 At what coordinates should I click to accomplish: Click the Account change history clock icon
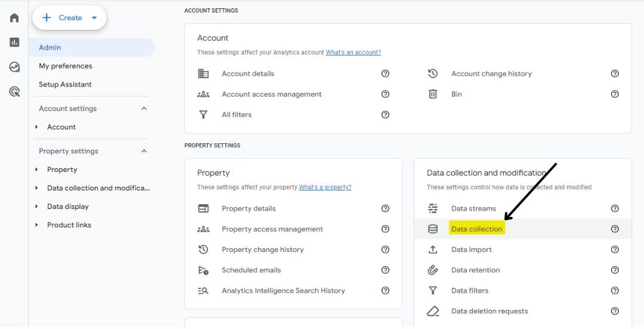[433, 73]
